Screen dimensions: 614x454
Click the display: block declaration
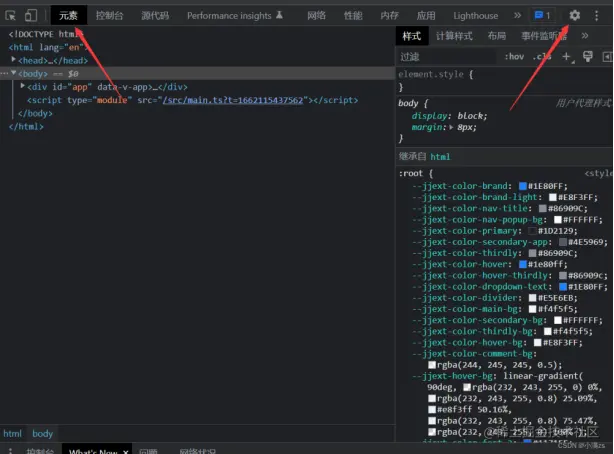[449, 116]
